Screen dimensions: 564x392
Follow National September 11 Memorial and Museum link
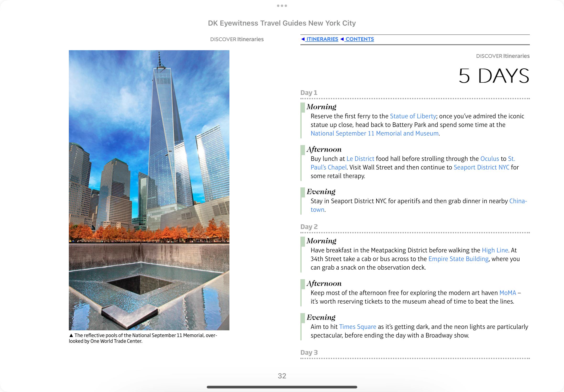click(374, 133)
